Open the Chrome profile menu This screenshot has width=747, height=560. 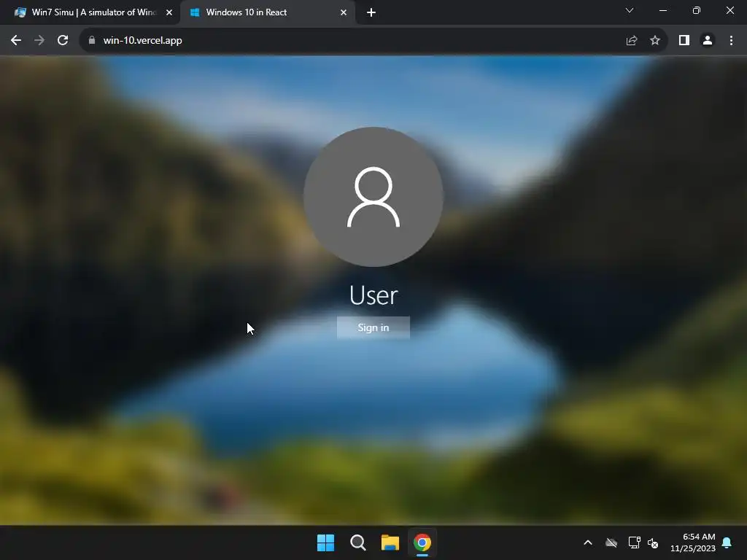point(708,41)
